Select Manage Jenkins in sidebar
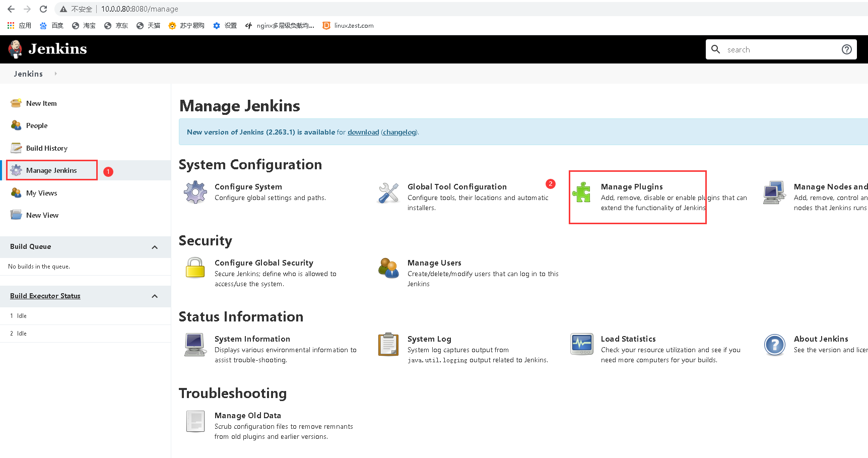This screenshot has height=458, width=868. tap(51, 170)
